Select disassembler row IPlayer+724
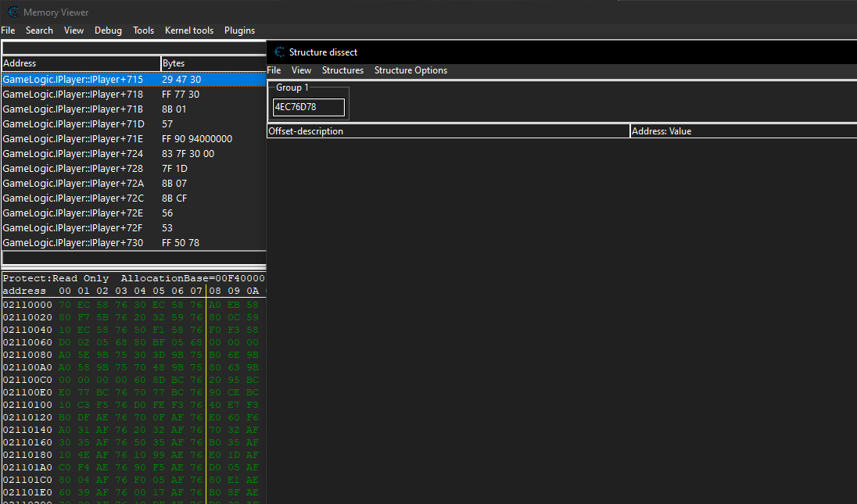Screen dimensions: 857x504 coord(134,154)
